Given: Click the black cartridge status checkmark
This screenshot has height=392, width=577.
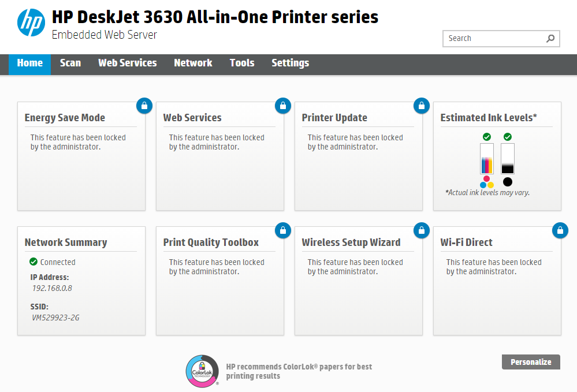Looking at the screenshot, I should (x=508, y=137).
